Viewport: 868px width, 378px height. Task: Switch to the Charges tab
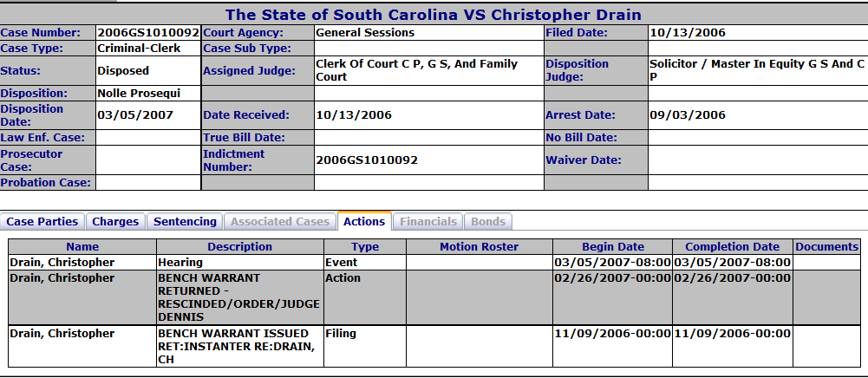pos(115,221)
